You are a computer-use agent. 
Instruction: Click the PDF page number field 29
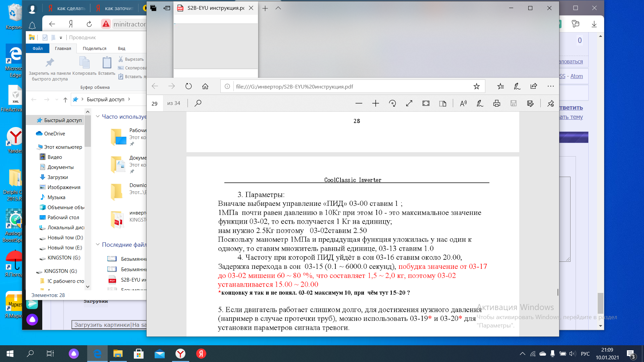click(x=155, y=104)
